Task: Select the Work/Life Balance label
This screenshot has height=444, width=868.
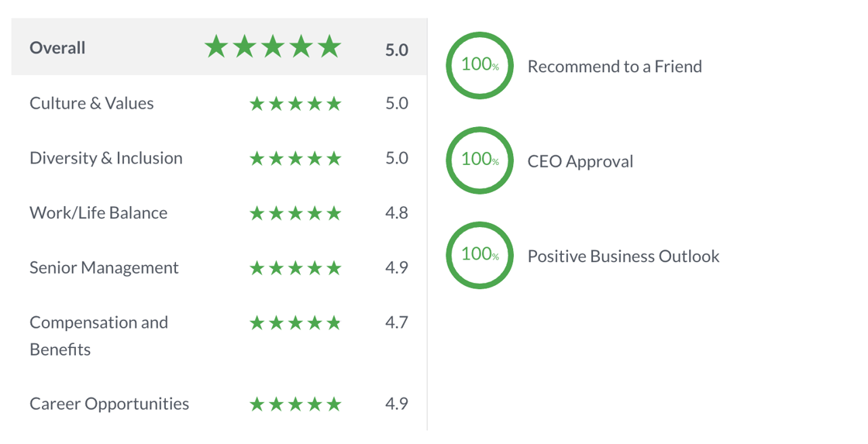Action: (x=98, y=213)
